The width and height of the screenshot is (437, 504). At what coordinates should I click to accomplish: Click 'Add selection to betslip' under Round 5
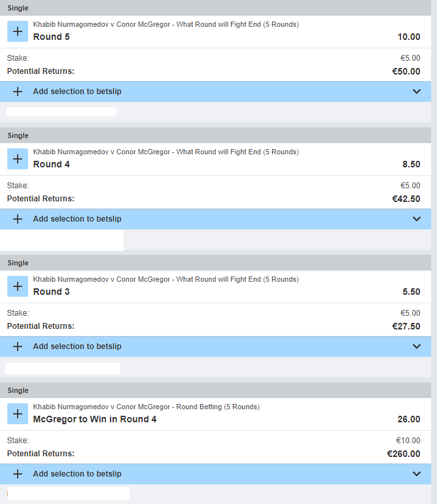click(77, 92)
